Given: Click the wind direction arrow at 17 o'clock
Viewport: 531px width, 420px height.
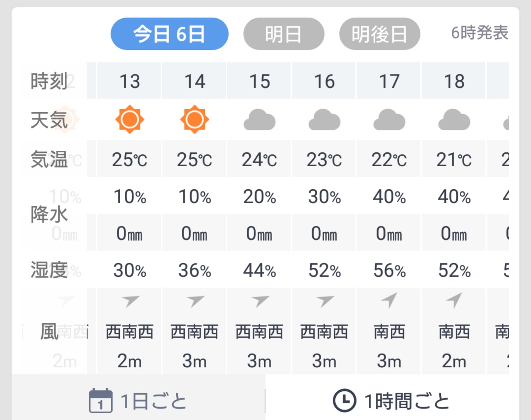Looking at the screenshot, I should point(389,300).
